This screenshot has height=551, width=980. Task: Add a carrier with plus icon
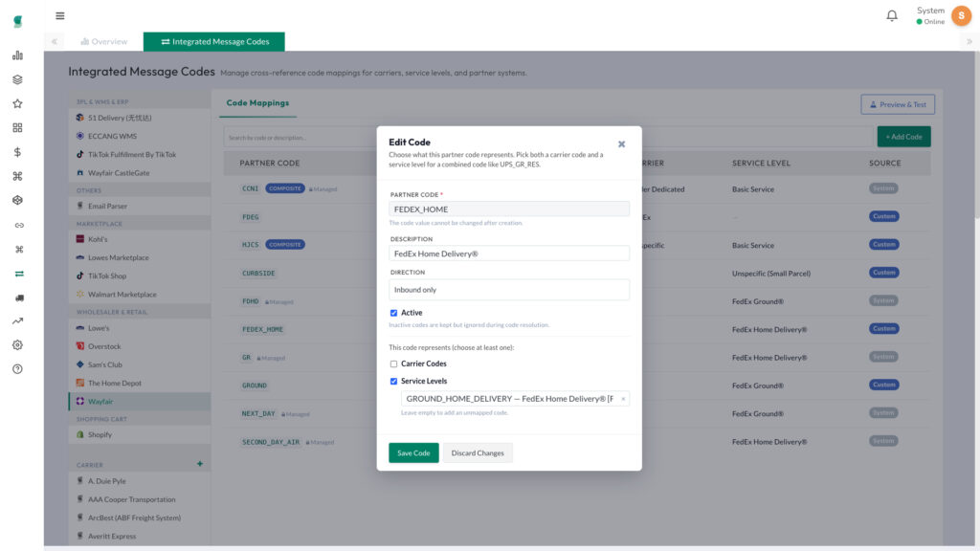(200, 464)
